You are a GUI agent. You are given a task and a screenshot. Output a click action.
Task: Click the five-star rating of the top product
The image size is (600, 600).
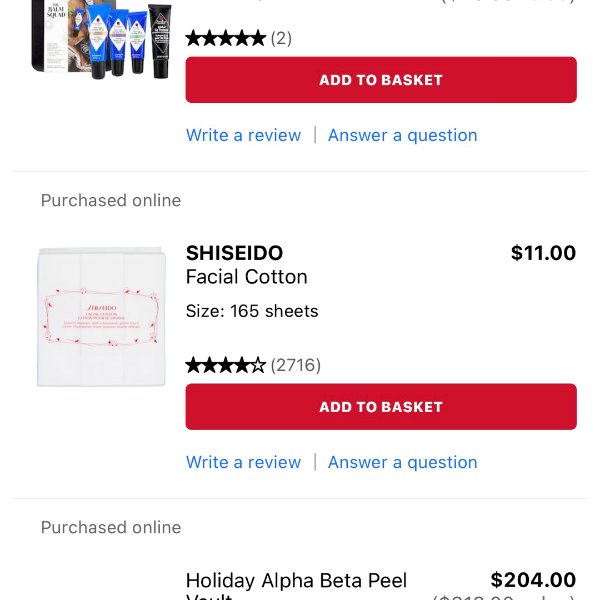226,39
